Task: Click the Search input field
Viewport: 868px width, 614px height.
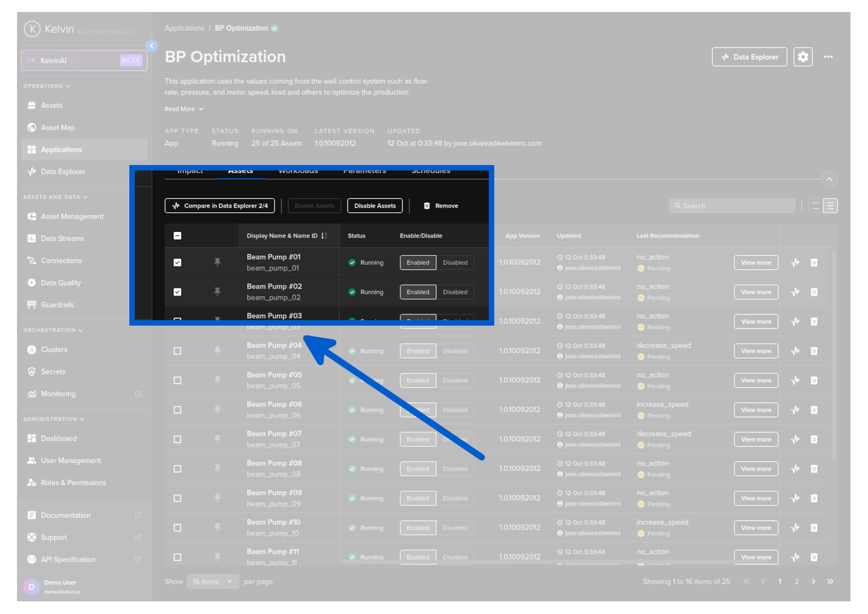Action: 732,206
